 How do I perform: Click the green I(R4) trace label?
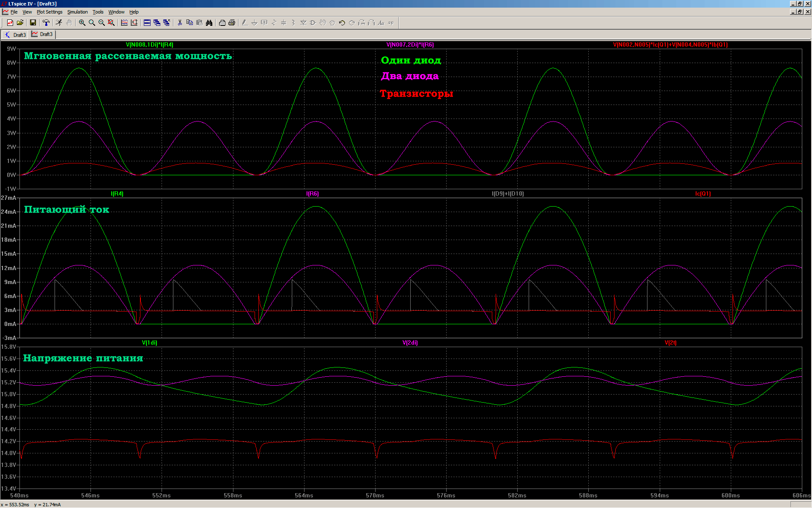pyautogui.click(x=117, y=193)
